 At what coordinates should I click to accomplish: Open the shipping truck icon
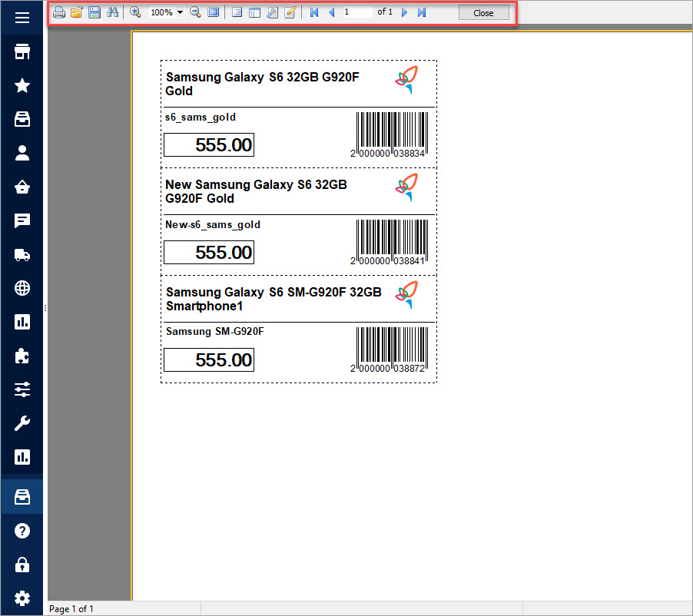click(22, 254)
